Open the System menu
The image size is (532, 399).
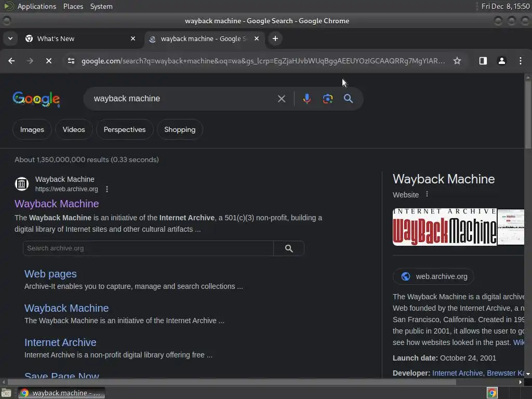101,6
